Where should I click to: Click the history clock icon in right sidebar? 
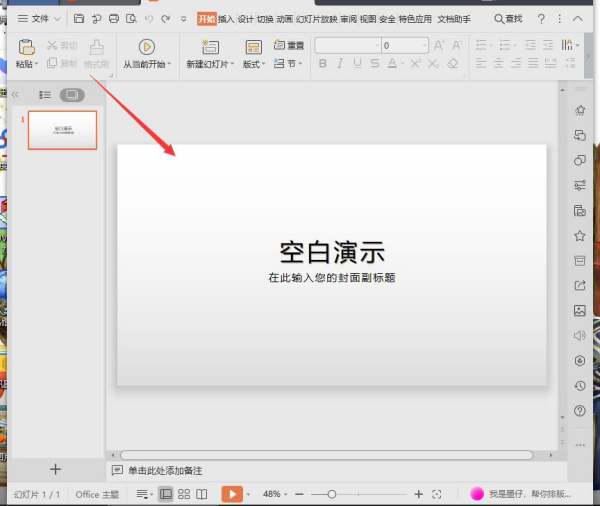coord(580,385)
